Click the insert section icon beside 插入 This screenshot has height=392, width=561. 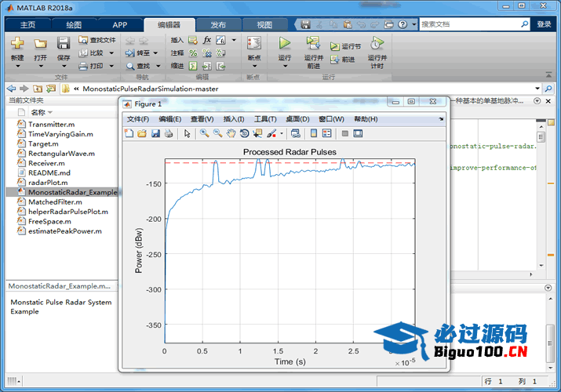(193, 40)
